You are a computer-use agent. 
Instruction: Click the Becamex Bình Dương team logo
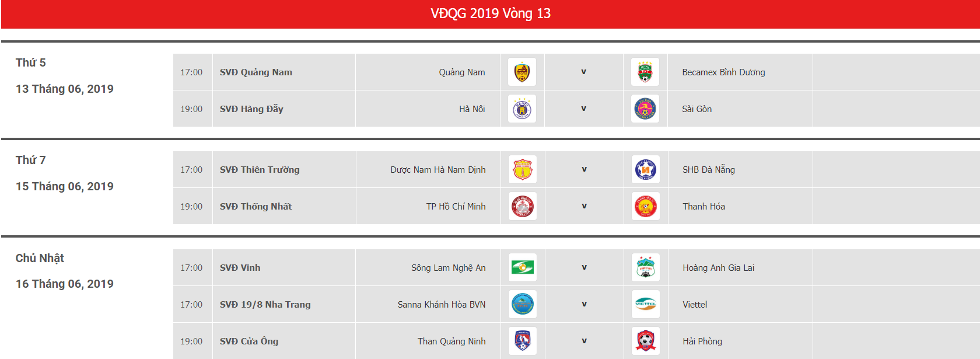coord(645,72)
